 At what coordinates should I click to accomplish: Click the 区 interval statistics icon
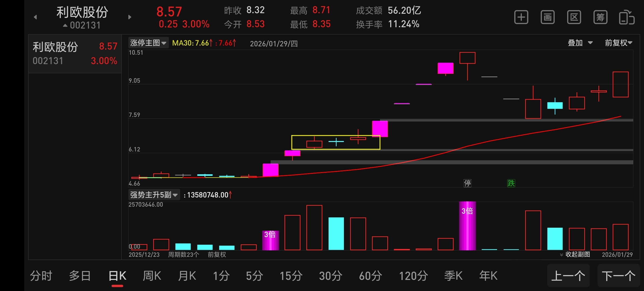click(574, 18)
